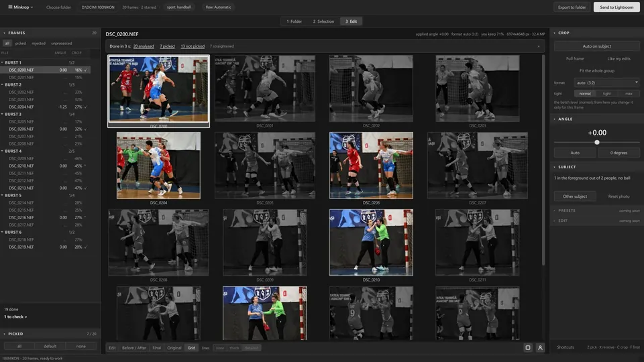Image resolution: width=644 pixels, height=362 pixels.
Task: Select DSC_0219.NEF in frames list
Action: 46,247
